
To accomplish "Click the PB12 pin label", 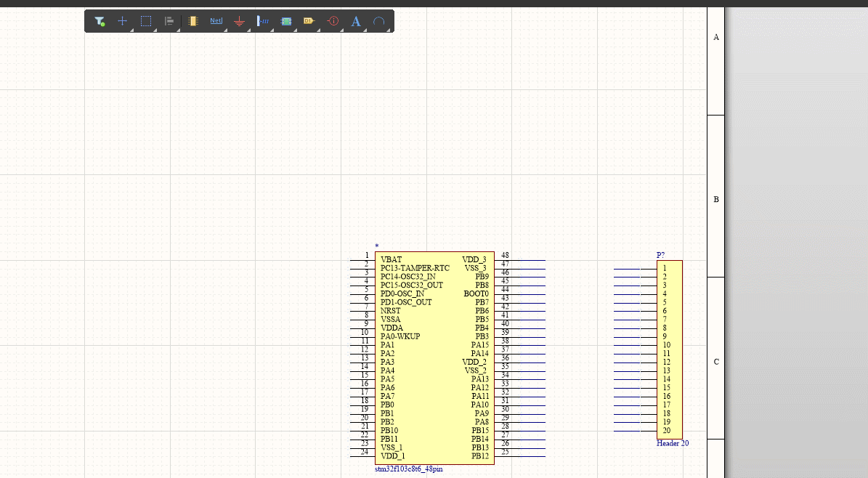I will click(481, 456).
